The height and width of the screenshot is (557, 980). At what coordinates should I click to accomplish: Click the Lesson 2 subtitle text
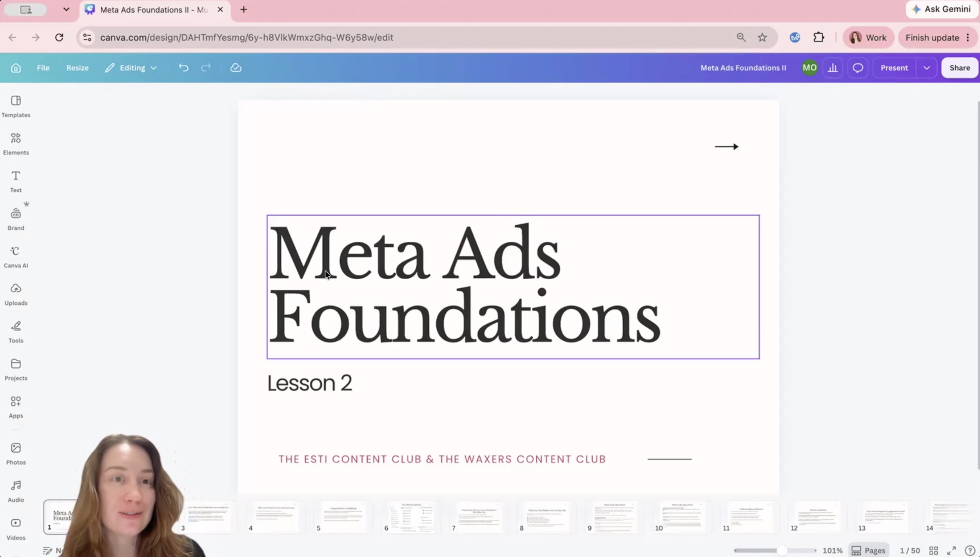(x=309, y=383)
